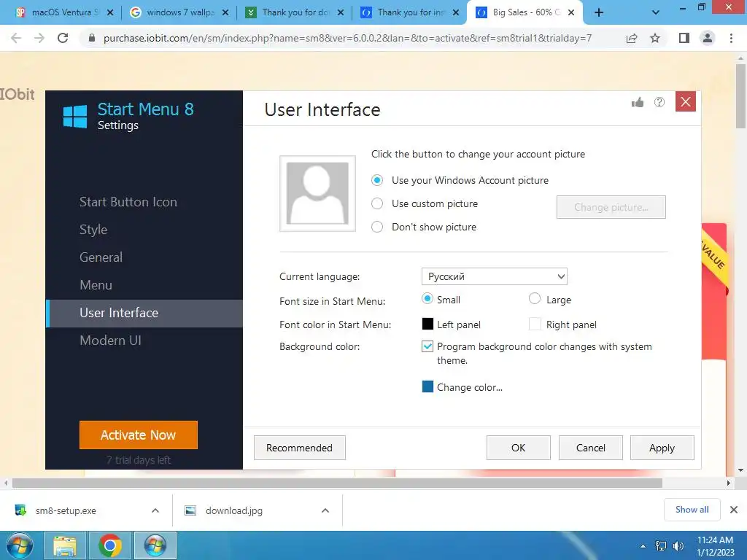Click Show all downloads
This screenshot has width=747, height=560.
(692, 510)
